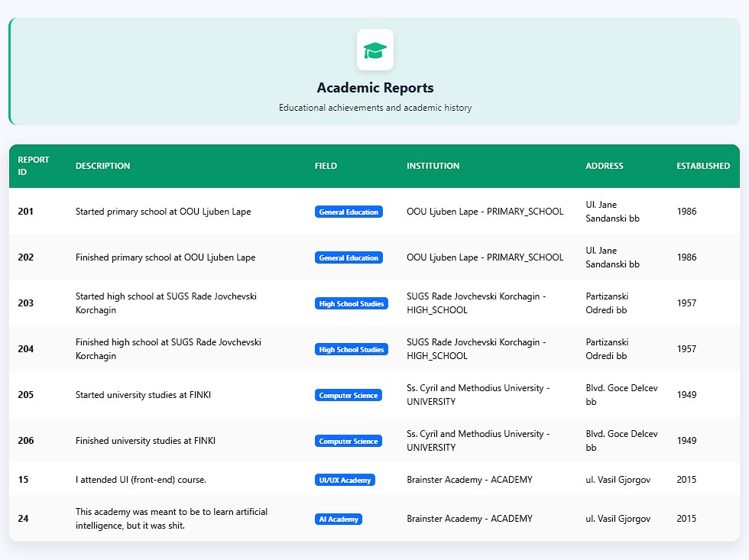
Task: Select the General Education badge for report 202
Action: (349, 257)
